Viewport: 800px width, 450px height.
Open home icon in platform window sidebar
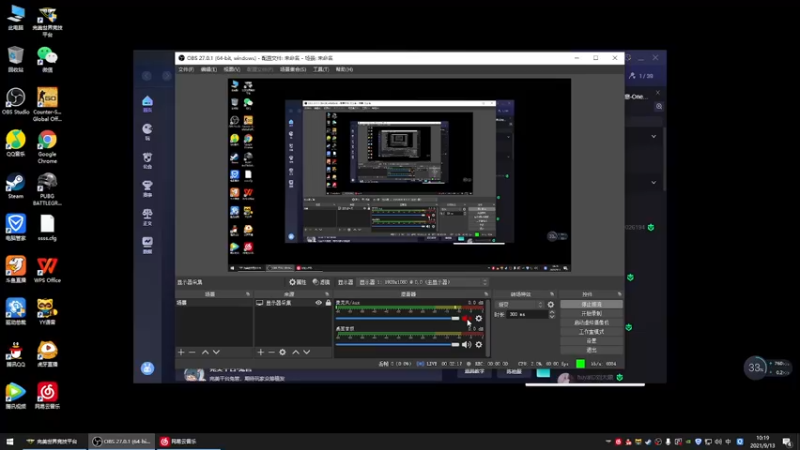point(147,104)
